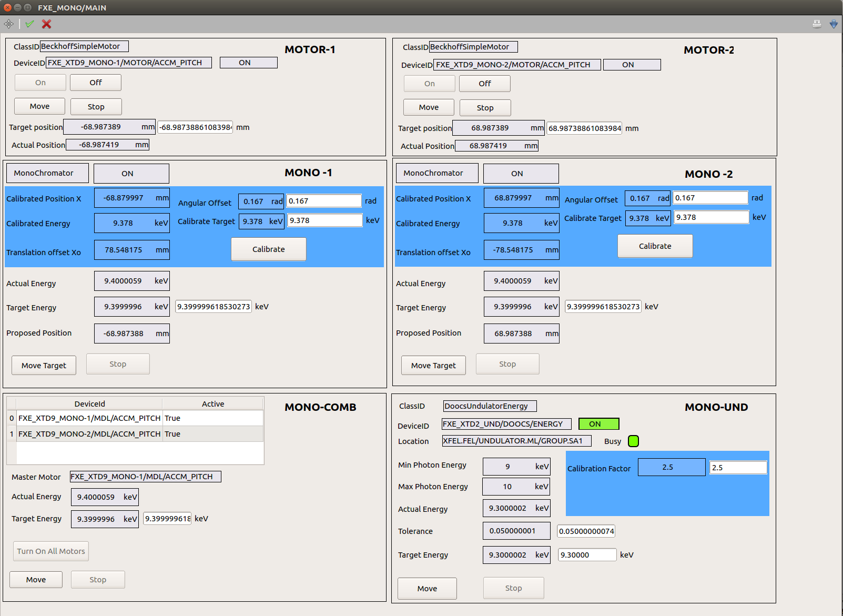Click MONO-UND DeviceID FXE_XTD2_UND/DOOCS/ENERGY
Viewport: 843px width, 616px height.
tap(506, 424)
